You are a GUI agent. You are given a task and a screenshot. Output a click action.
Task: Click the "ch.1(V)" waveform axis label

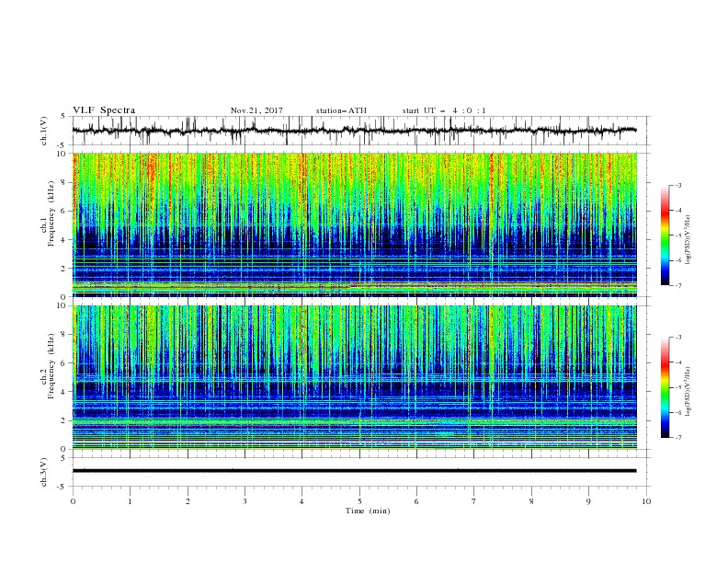click(44, 131)
